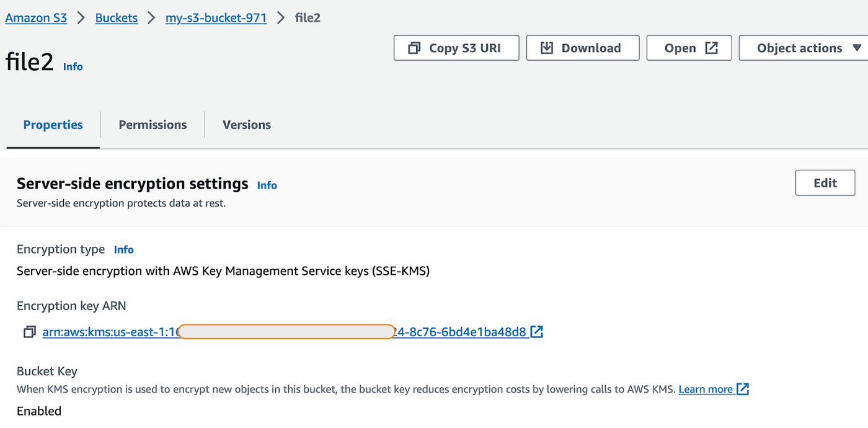Click the external link icon after the KMS ARN
Viewport: 868px width, 428px height.
click(537, 332)
